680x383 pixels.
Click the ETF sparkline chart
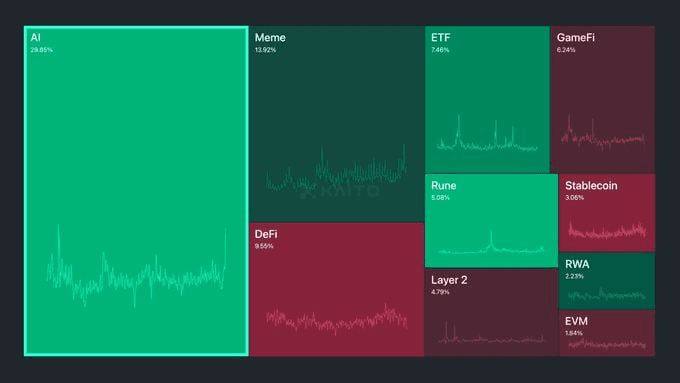487,133
